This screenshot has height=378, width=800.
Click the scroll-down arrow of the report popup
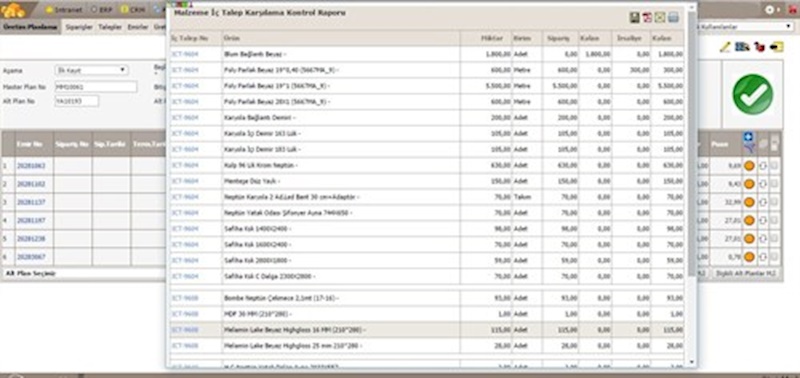click(692, 362)
